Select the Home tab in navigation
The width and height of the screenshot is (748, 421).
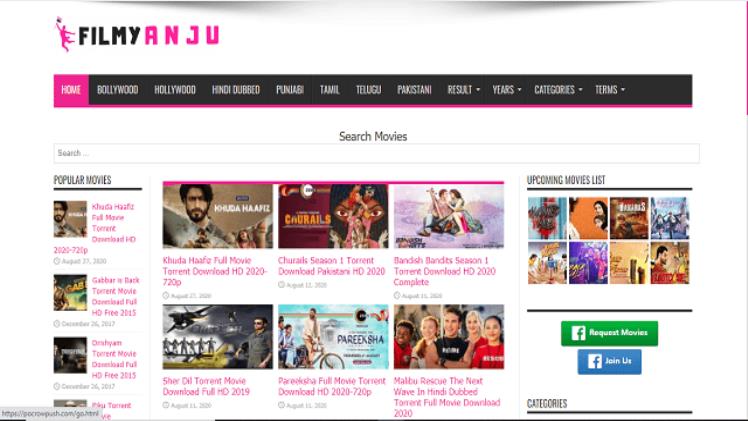pyautogui.click(x=71, y=90)
